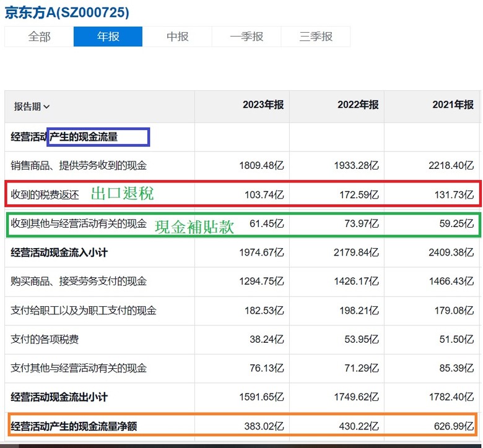Screen dimensions: 483x448
Task: Select 支付给职工以及为职工支付的现金 row label
Action: 84,311
